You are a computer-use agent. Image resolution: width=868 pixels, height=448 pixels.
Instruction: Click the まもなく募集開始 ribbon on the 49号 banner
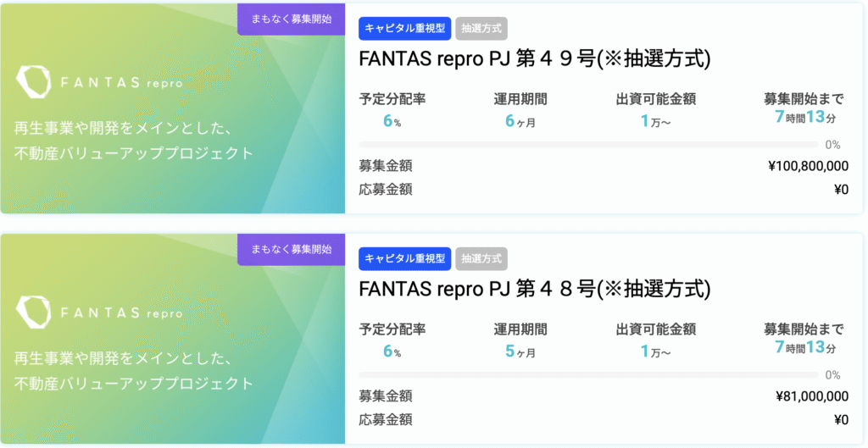click(x=292, y=19)
